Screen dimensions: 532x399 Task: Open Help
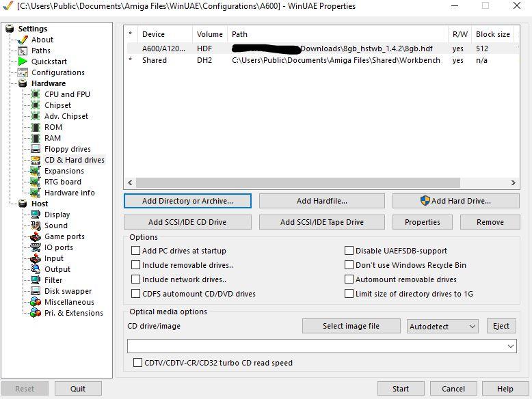pyautogui.click(x=505, y=389)
